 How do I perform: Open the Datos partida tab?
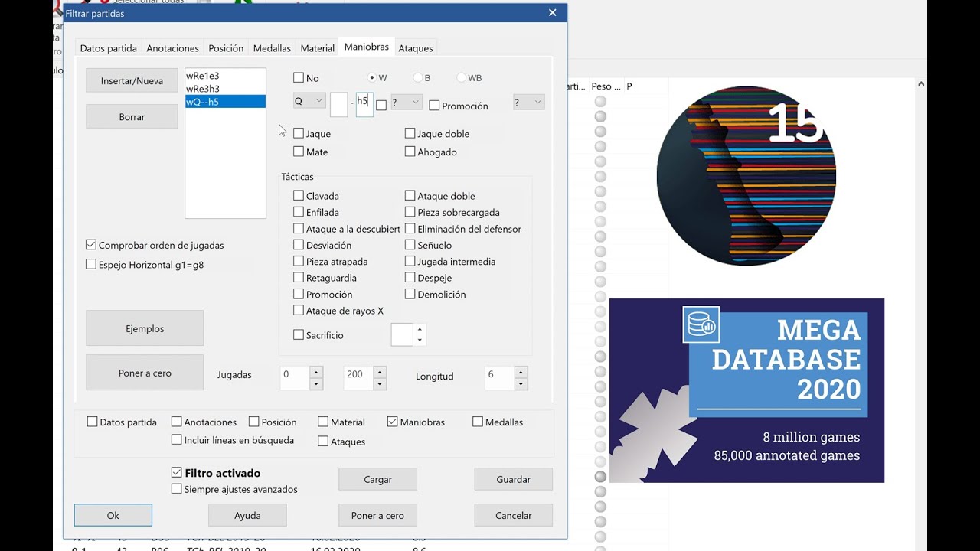click(x=109, y=48)
